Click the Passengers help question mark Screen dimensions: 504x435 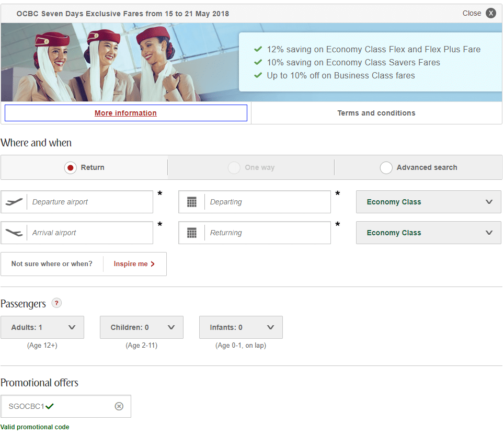click(56, 303)
